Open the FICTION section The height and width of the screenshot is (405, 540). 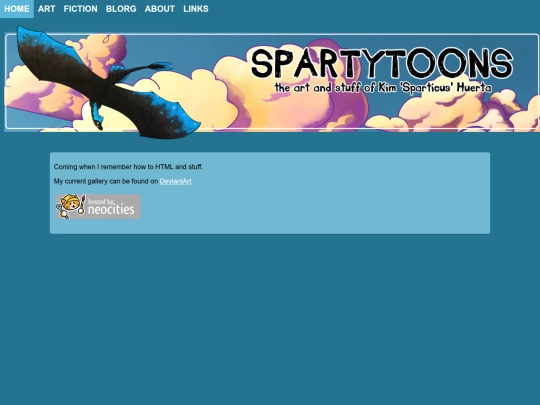coord(81,9)
